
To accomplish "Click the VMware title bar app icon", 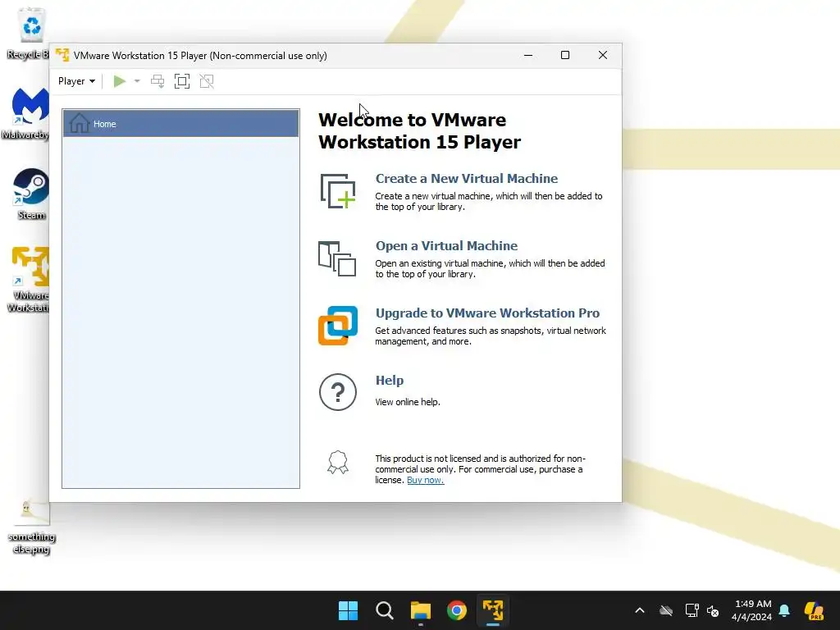I will pyautogui.click(x=62, y=55).
